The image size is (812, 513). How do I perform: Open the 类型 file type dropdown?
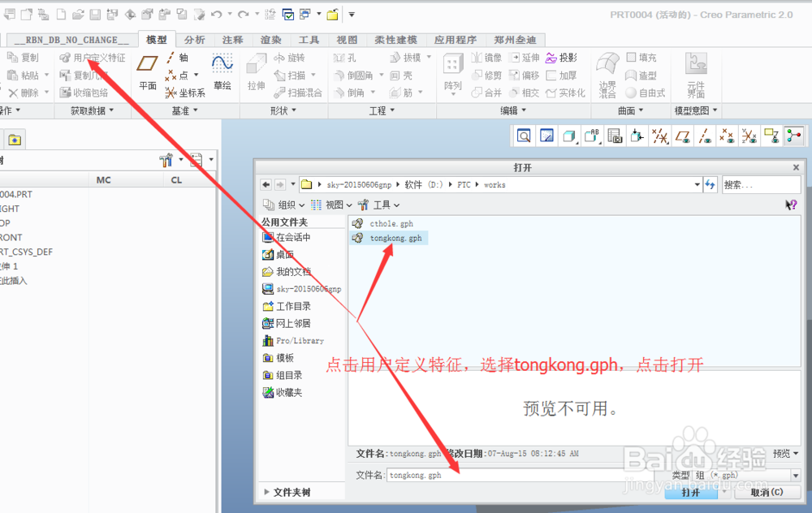[x=796, y=475]
